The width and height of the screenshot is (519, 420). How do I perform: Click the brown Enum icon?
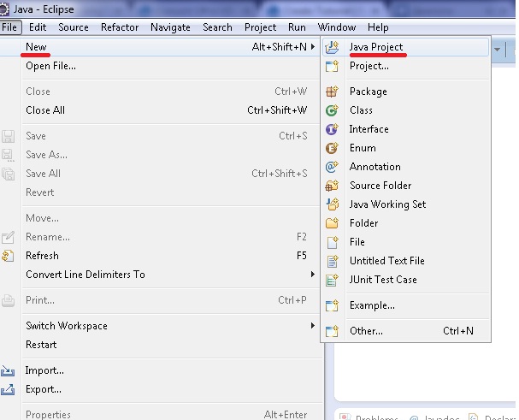[332, 148]
